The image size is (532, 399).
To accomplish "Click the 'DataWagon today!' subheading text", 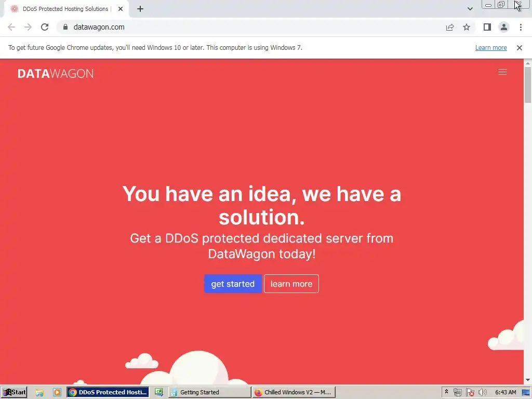I will 262,254.
